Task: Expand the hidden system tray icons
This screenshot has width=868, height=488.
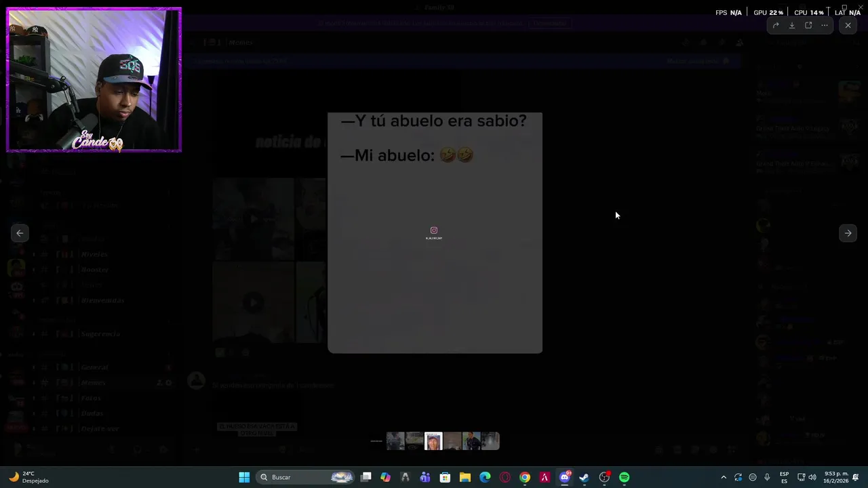Action: (x=724, y=477)
